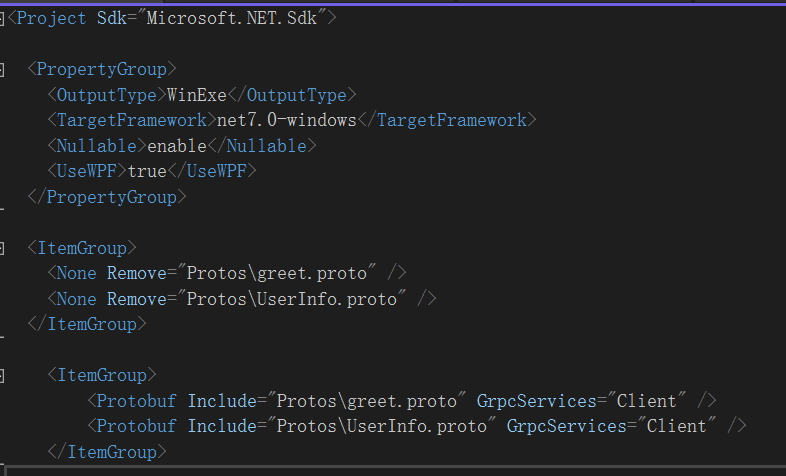
Task: Collapse the Project root element fold marker
Action: point(2,18)
